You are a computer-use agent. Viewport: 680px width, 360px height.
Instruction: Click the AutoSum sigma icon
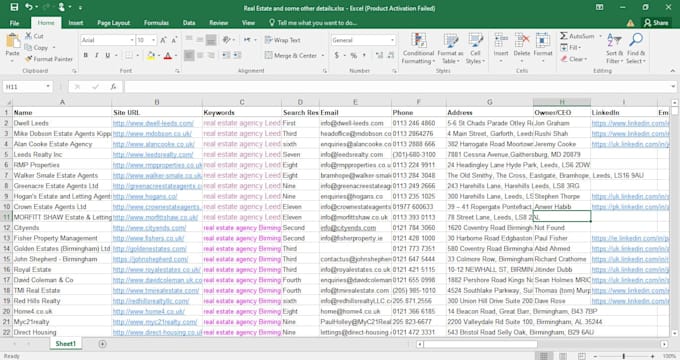[x=564, y=36]
